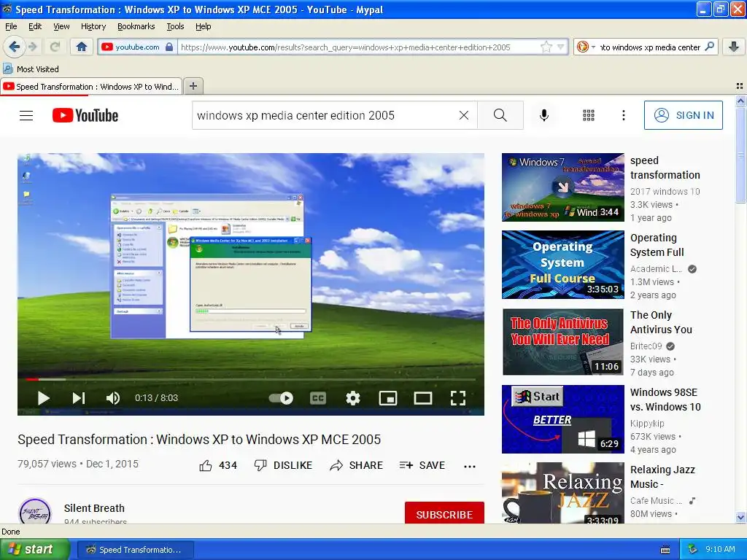Viewport: 747px width, 560px height.
Task: Click the system tray clock 9:10 AM
Action: pyautogui.click(x=720, y=550)
